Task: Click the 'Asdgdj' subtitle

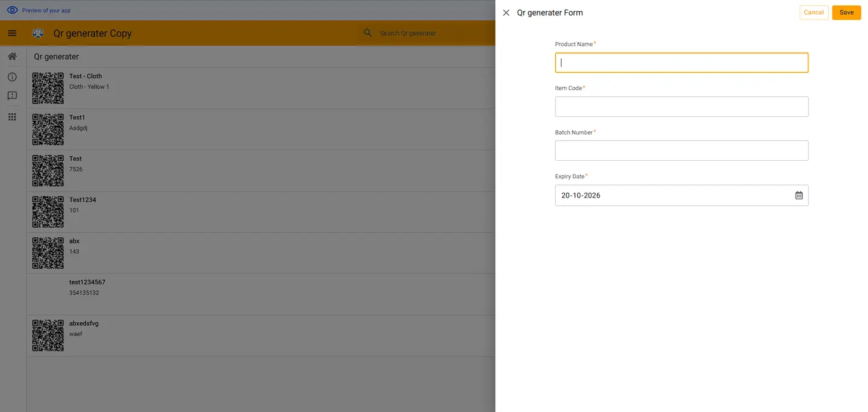Action: click(78, 128)
